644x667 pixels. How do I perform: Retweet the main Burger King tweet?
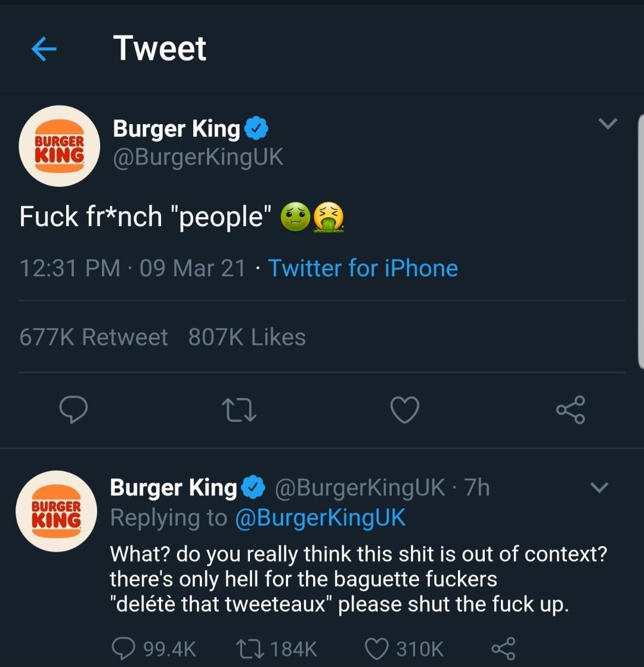coord(239,410)
